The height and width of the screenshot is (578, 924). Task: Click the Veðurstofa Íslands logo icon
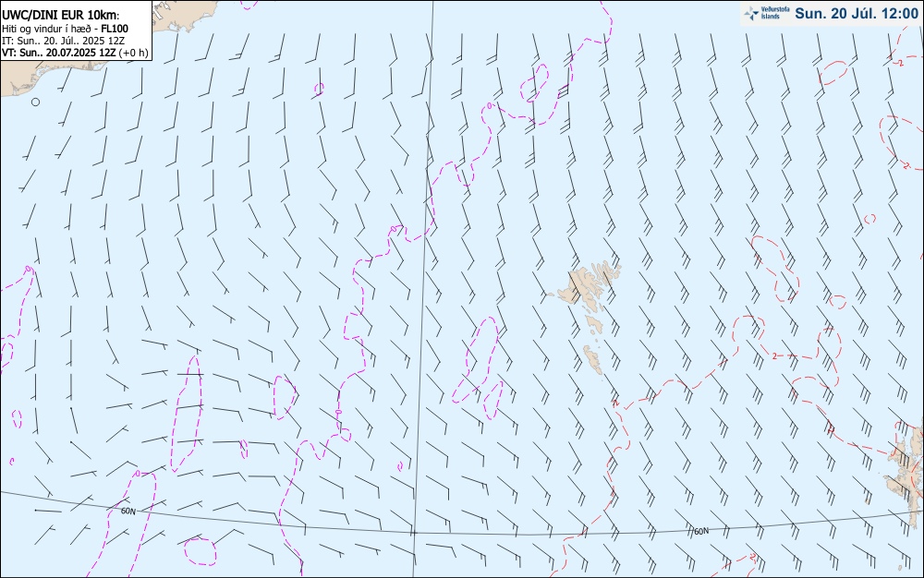click(x=751, y=13)
